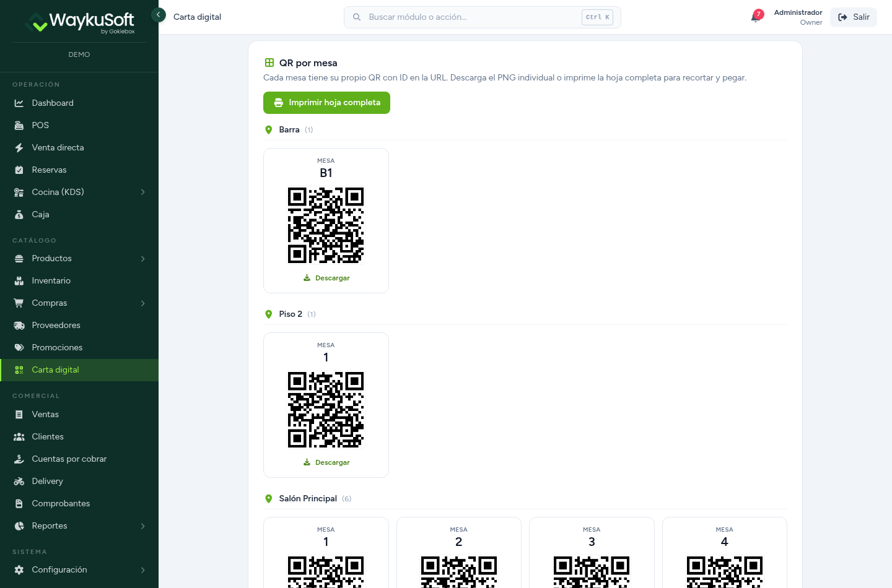Click the QR por mesa heading
The image size is (892, 588).
click(308, 63)
